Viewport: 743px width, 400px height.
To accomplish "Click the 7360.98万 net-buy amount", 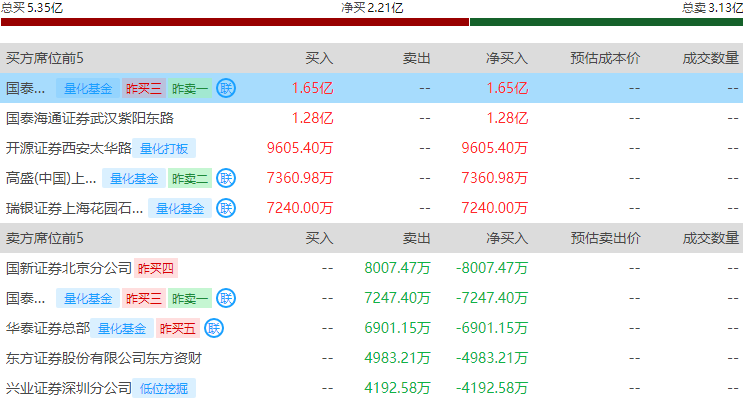I will click(x=495, y=178).
